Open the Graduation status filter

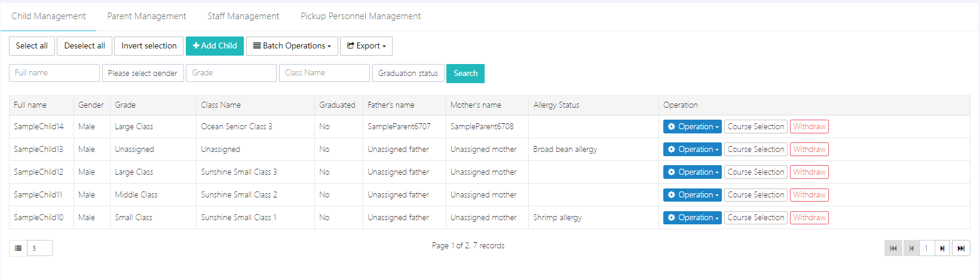[408, 73]
